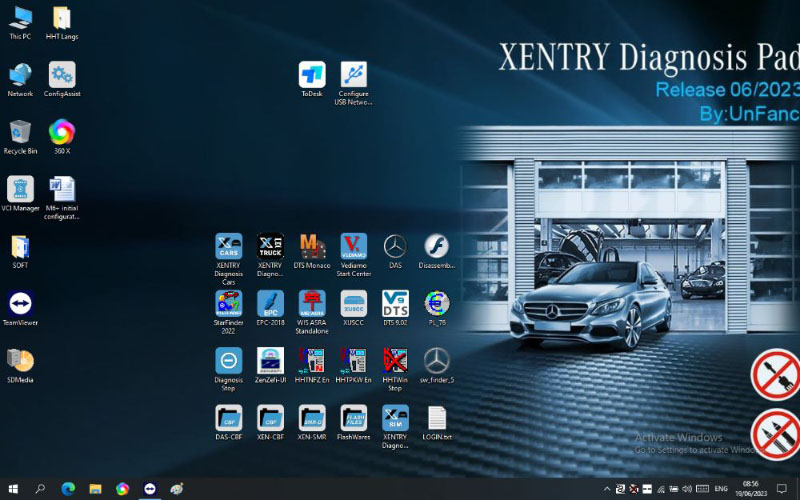The width and height of the screenshot is (800, 500).
Task: Open the Windows Start menu
Action: pos(12,489)
